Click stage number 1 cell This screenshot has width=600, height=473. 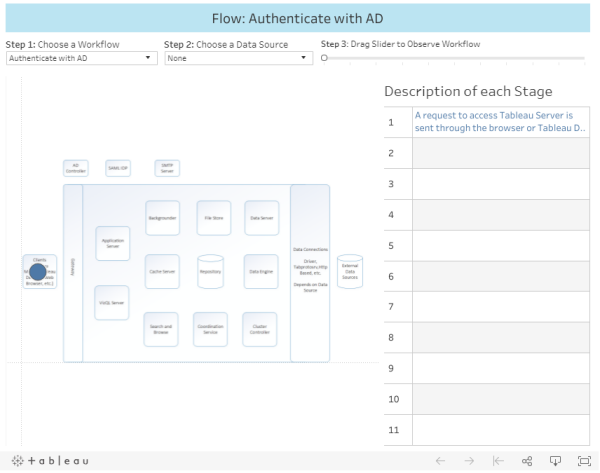click(398, 122)
